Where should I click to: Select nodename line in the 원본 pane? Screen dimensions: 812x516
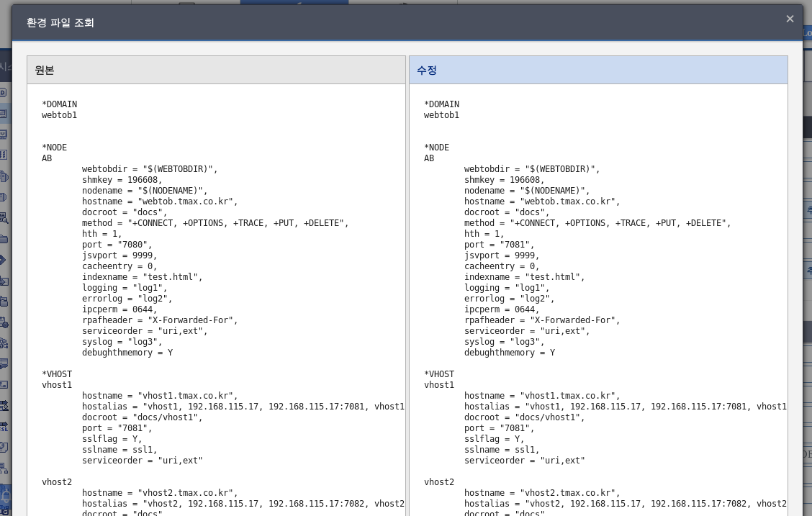tap(145, 191)
